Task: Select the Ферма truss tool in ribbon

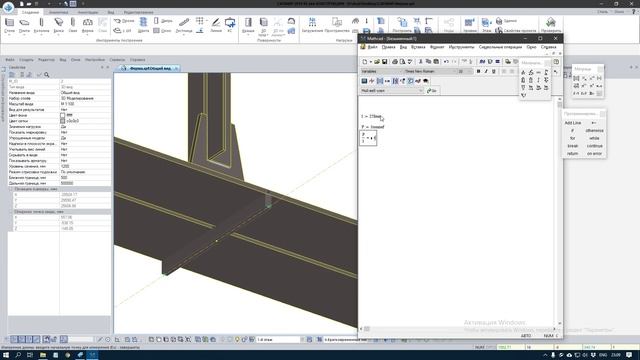Action: coord(87,25)
